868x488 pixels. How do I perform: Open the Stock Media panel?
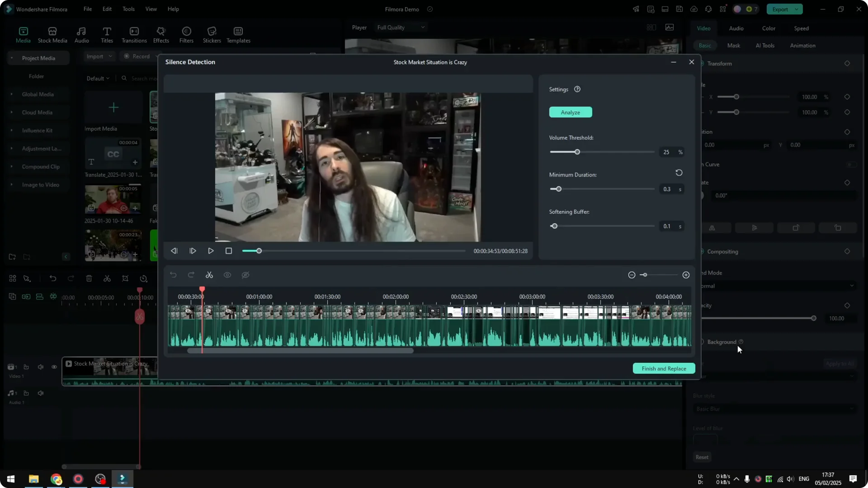(x=52, y=35)
